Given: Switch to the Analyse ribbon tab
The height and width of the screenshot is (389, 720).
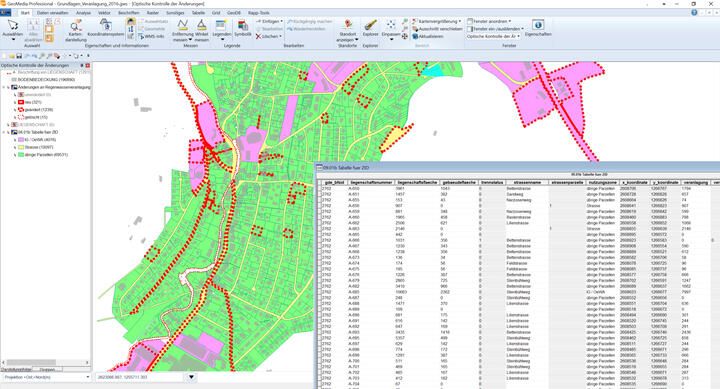Looking at the screenshot, I should pos(83,13).
